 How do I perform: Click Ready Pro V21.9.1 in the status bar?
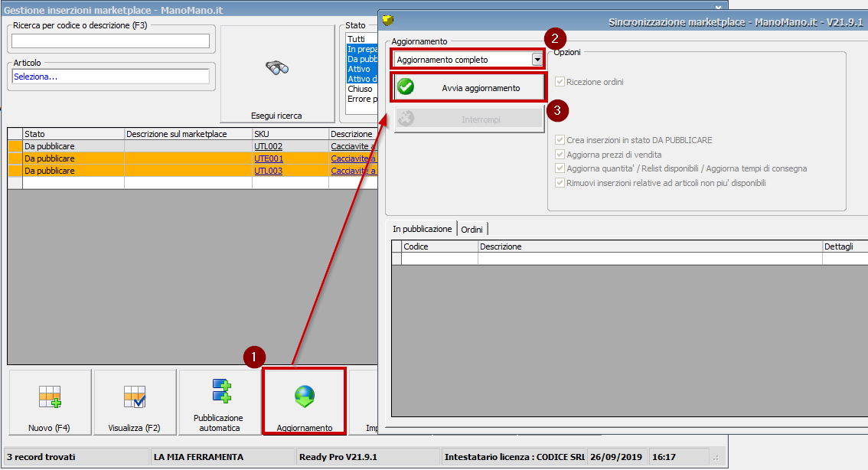point(338,457)
